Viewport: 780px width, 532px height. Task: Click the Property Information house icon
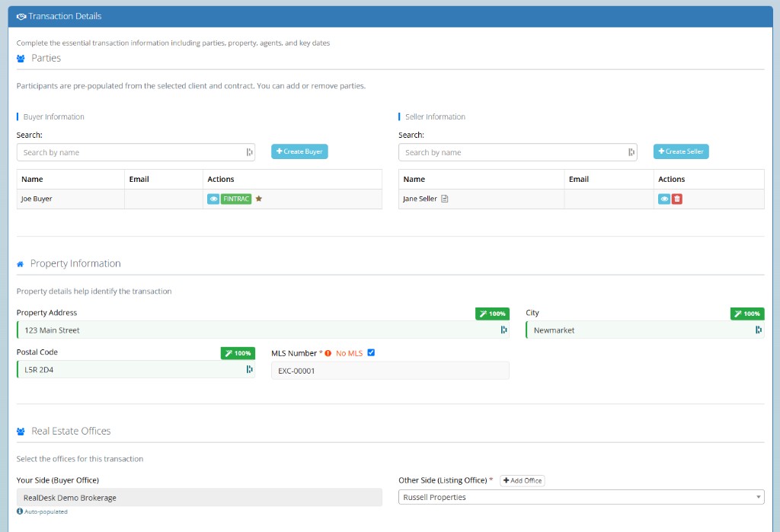coord(20,264)
